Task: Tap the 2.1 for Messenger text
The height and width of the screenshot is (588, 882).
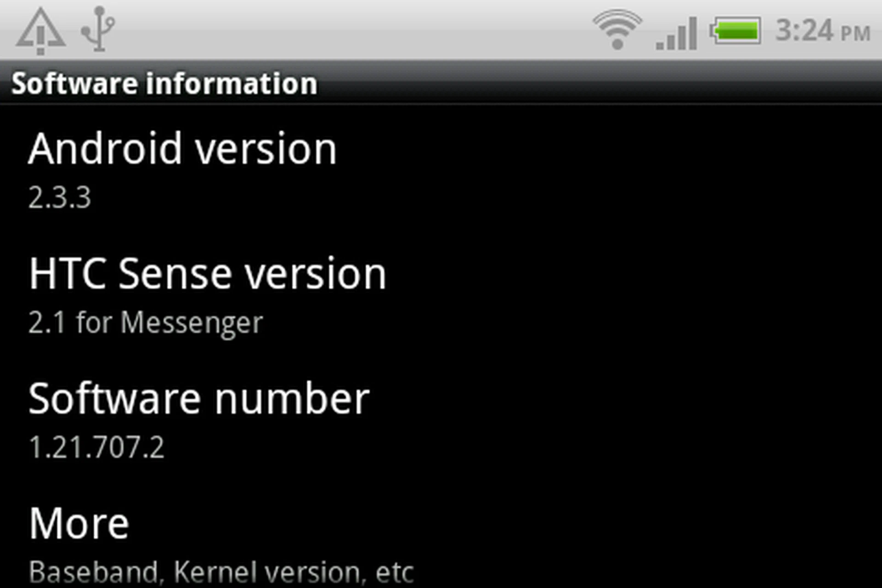Action: 146,323
